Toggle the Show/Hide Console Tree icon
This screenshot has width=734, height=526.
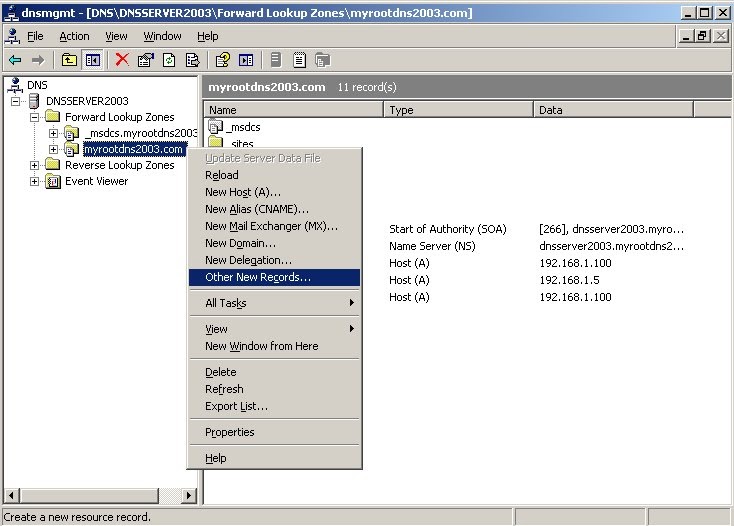[92, 60]
